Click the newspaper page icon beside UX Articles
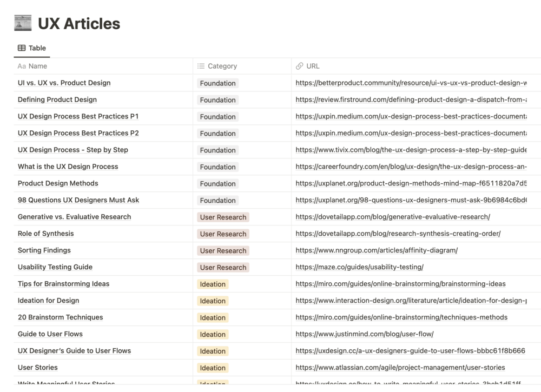541x392 pixels. tap(23, 23)
